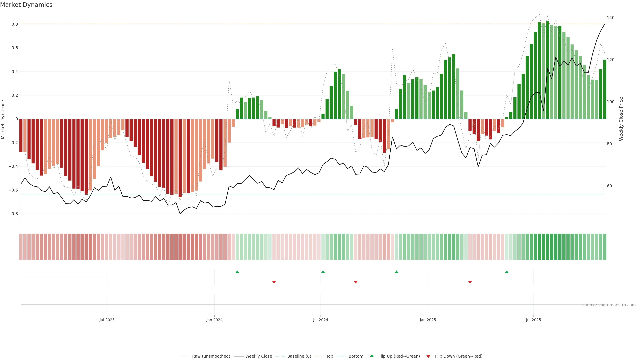Click the last Flip Up triangle before Jul 2025
The width and height of the screenshot is (644, 362).
(x=506, y=272)
